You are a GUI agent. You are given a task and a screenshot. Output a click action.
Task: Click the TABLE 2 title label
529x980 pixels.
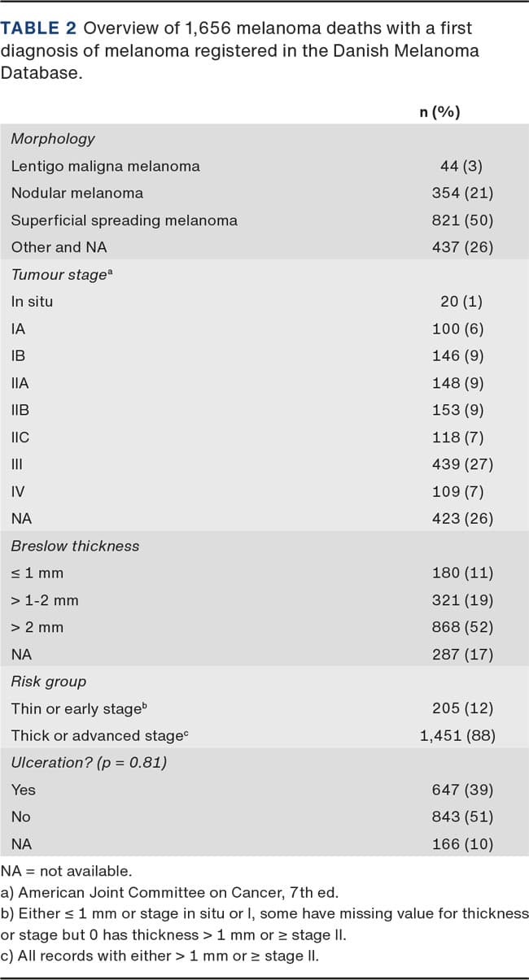click(39, 28)
